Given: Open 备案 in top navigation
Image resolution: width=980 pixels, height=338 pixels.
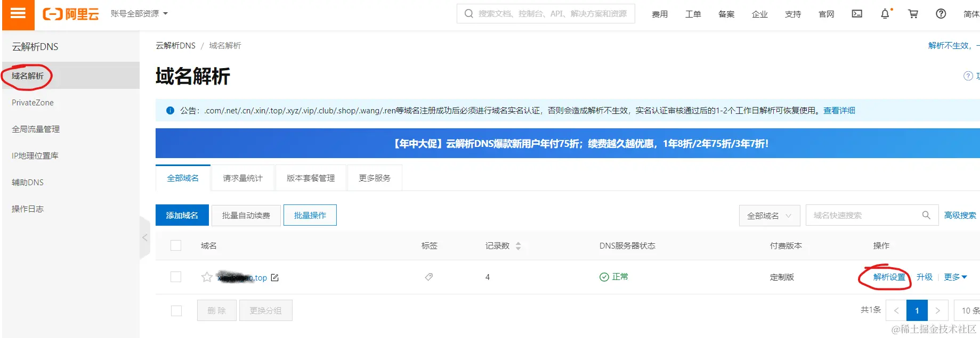Looking at the screenshot, I should (726, 14).
